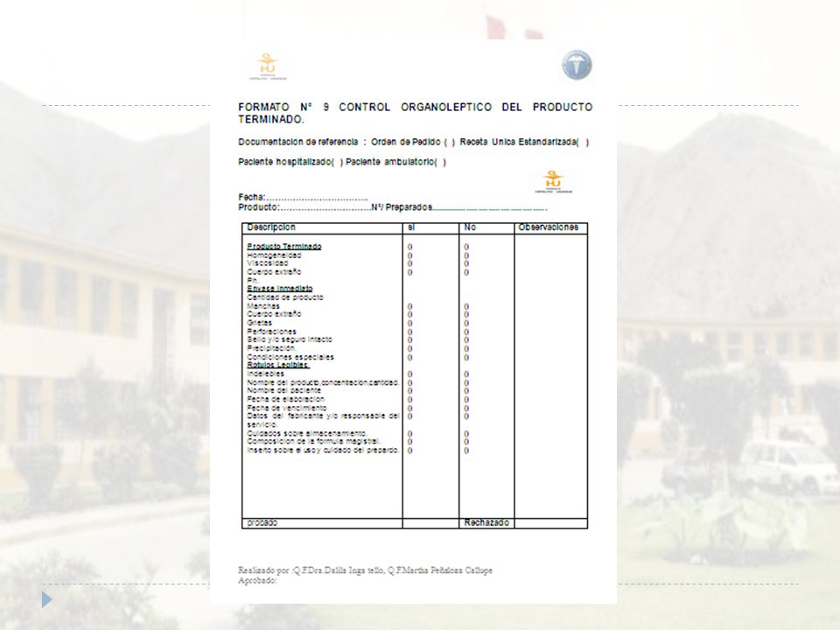Image resolution: width=840 pixels, height=630 pixels.
Task: Select the 'FORMATO N° 9 CONTROL ORGANOLEPTICO' title
Action: [415, 113]
